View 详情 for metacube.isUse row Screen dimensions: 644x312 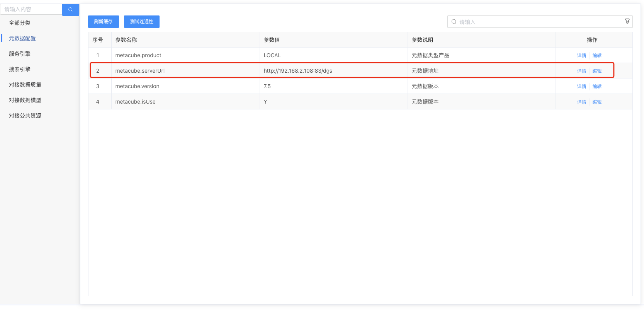(581, 102)
